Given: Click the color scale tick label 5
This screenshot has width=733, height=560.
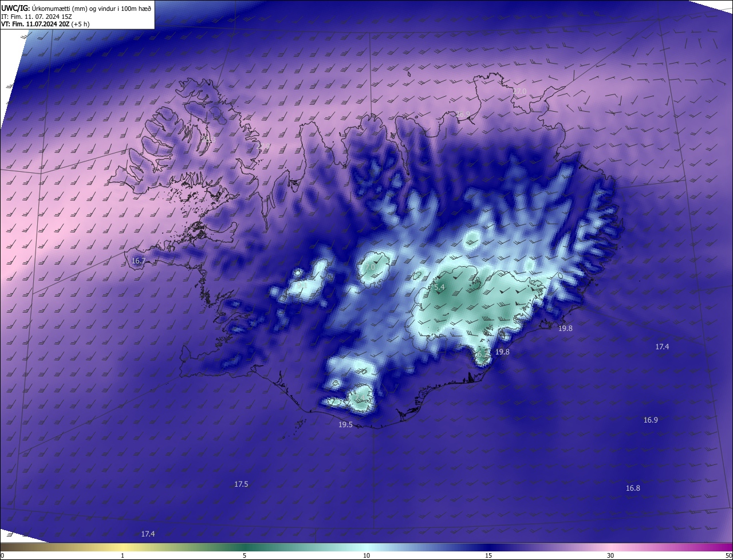Looking at the screenshot, I should [245, 555].
